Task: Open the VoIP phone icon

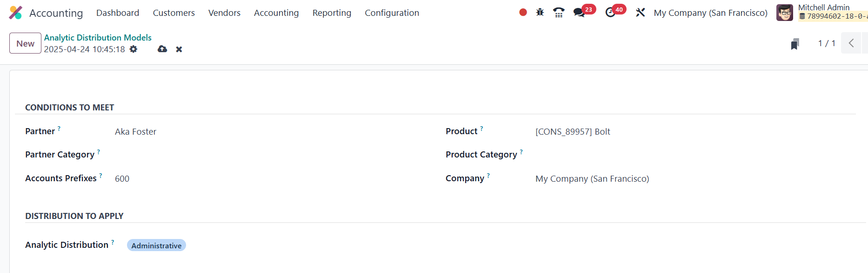Action: pyautogui.click(x=559, y=13)
